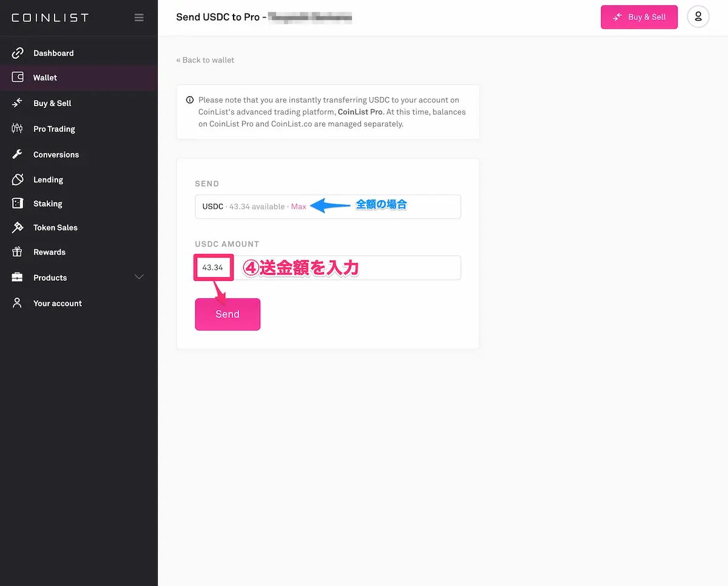
Task: Click the Lending icon
Action: pyautogui.click(x=18, y=180)
